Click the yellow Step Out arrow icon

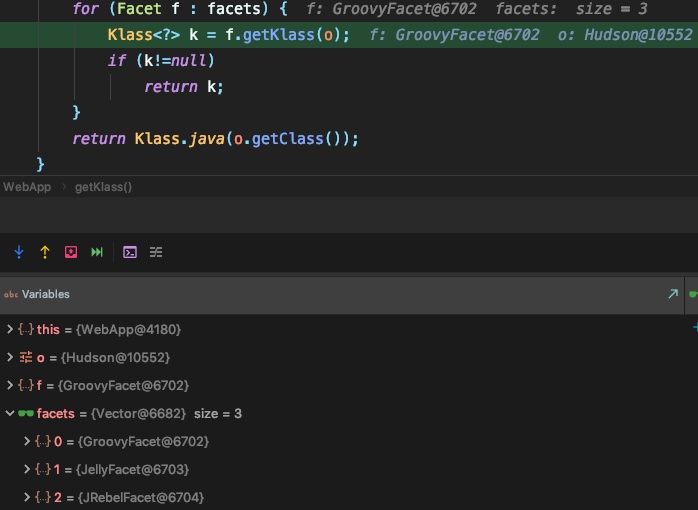pos(45,252)
